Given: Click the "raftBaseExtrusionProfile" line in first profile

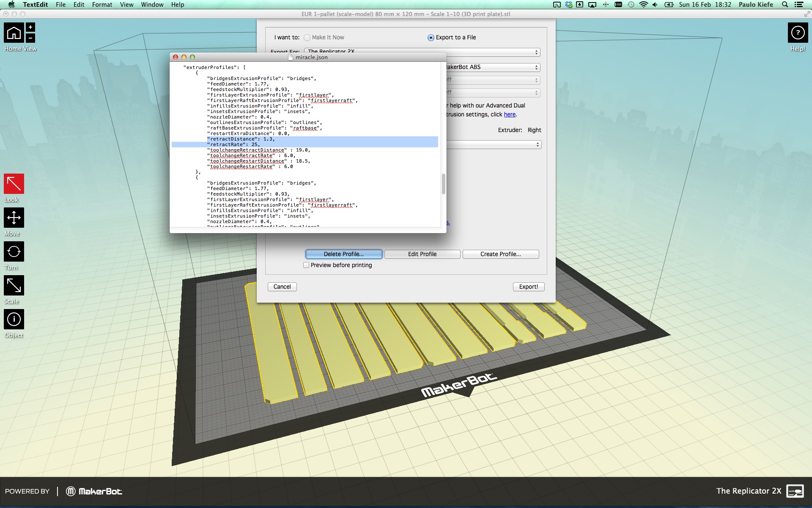Looking at the screenshot, I should pos(265,128).
